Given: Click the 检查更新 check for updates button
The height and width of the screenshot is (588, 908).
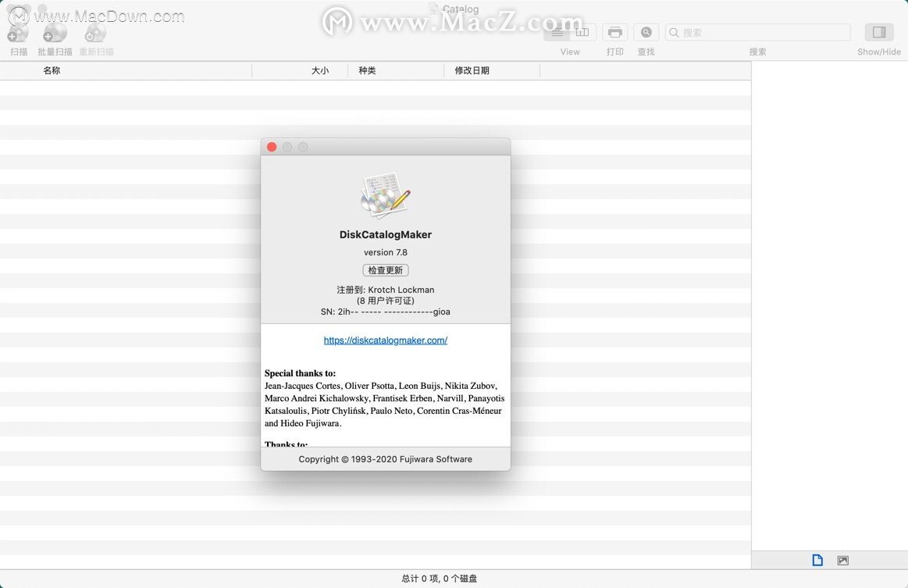Looking at the screenshot, I should tap(386, 270).
